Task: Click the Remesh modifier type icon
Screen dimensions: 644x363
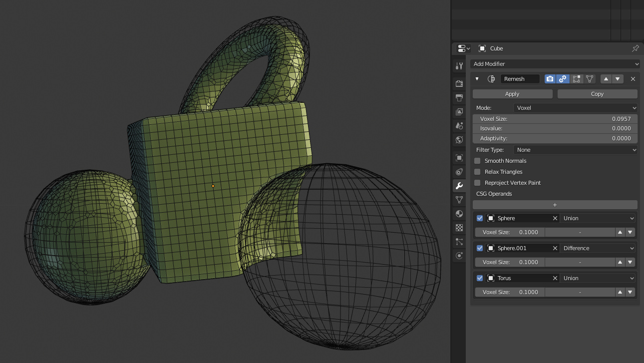Action: click(x=491, y=79)
